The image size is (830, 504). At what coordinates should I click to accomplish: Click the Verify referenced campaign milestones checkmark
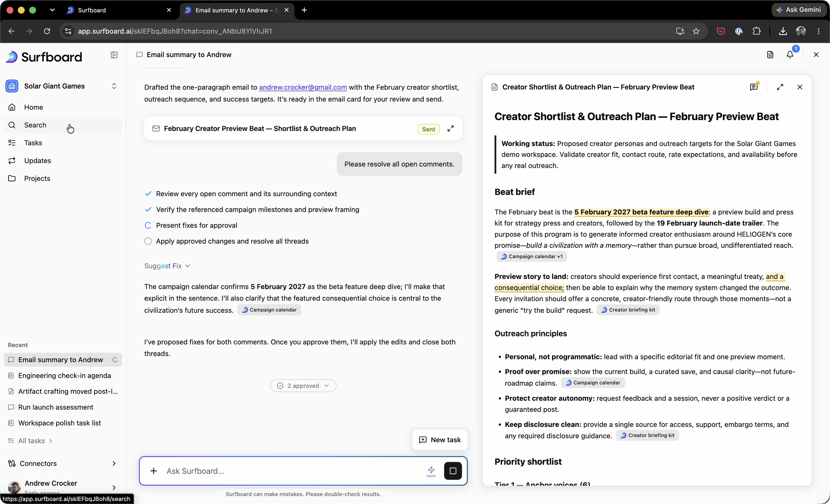tap(148, 210)
